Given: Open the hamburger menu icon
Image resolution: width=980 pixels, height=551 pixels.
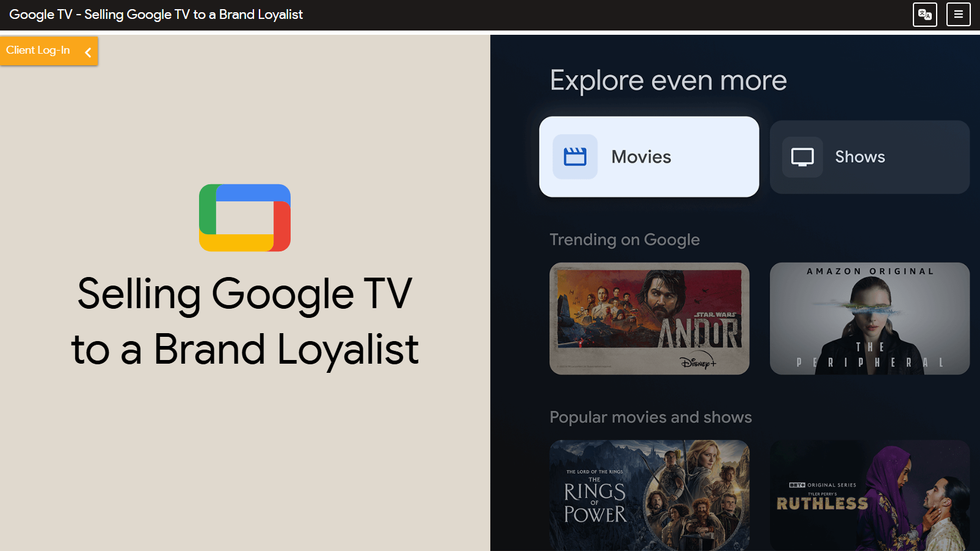Looking at the screenshot, I should point(958,15).
